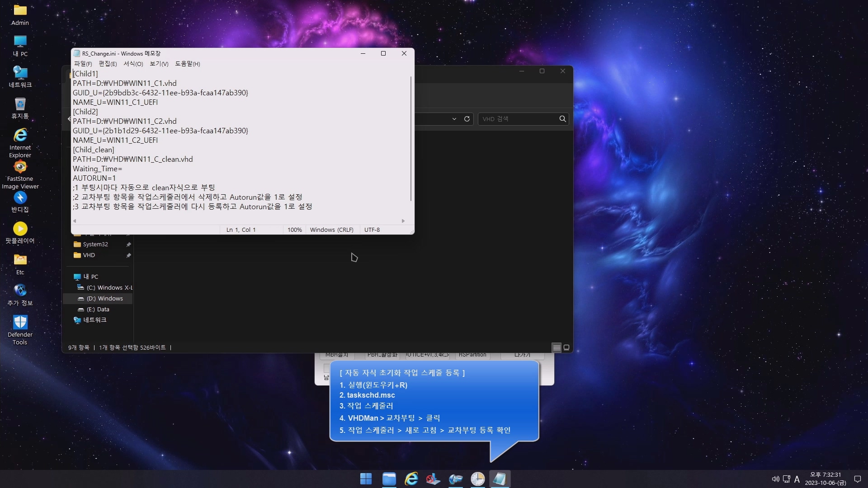Click the PATH=D:\VHD\WIN11_C2.vhd line

(125, 121)
